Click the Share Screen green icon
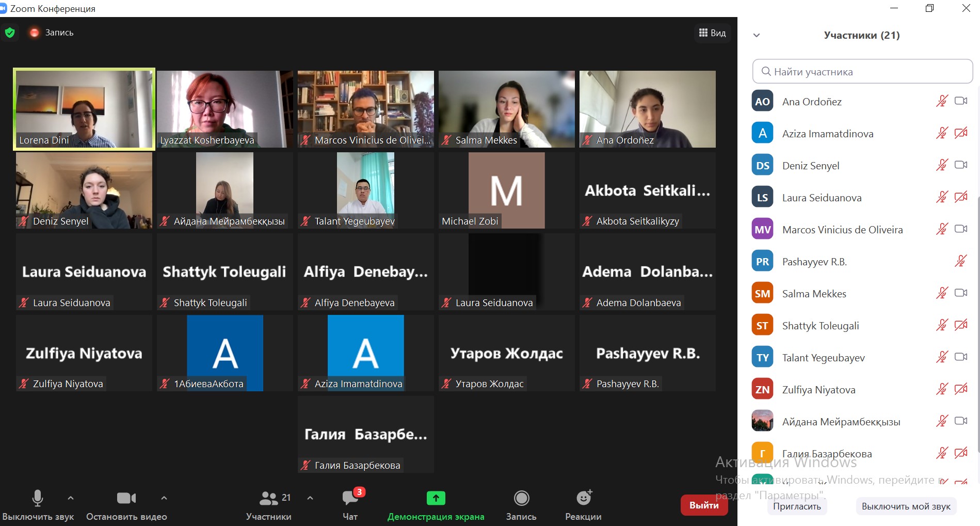This screenshot has width=980, height=526. [436, 498]
